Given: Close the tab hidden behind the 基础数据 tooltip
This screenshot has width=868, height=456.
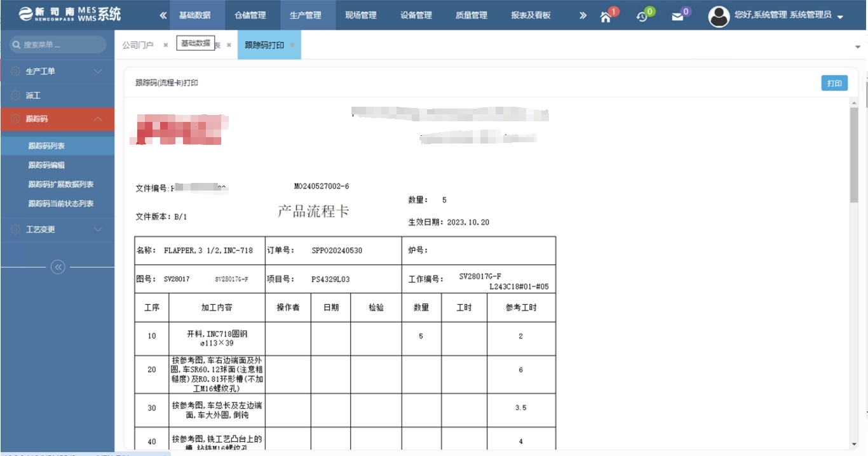Looking at the screenshot, I should [229, 45].
